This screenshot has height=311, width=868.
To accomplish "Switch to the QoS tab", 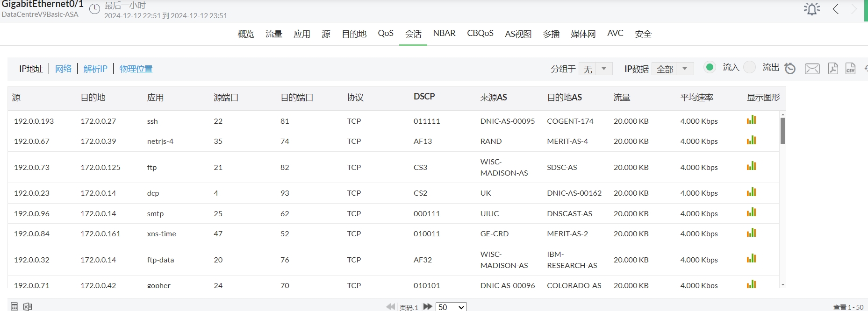I will (386, 34).
